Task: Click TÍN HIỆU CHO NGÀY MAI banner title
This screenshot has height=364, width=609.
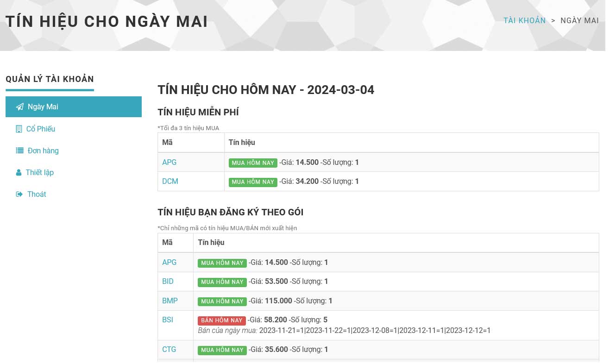Action: 107,21
